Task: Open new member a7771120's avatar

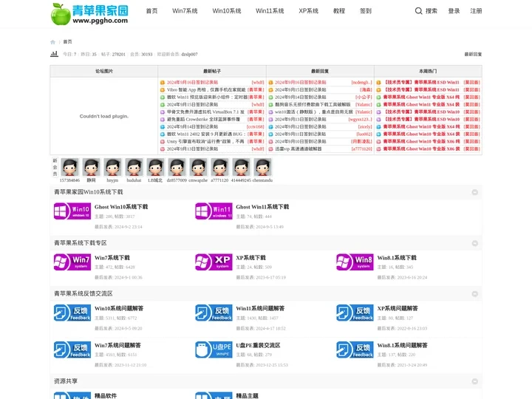Action: coord(220,167)
